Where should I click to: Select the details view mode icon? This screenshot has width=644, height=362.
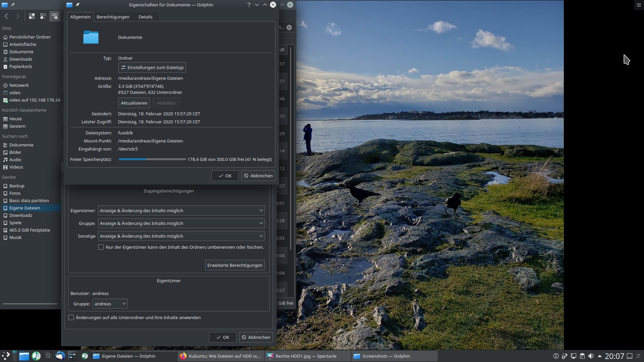pos(54,16)
